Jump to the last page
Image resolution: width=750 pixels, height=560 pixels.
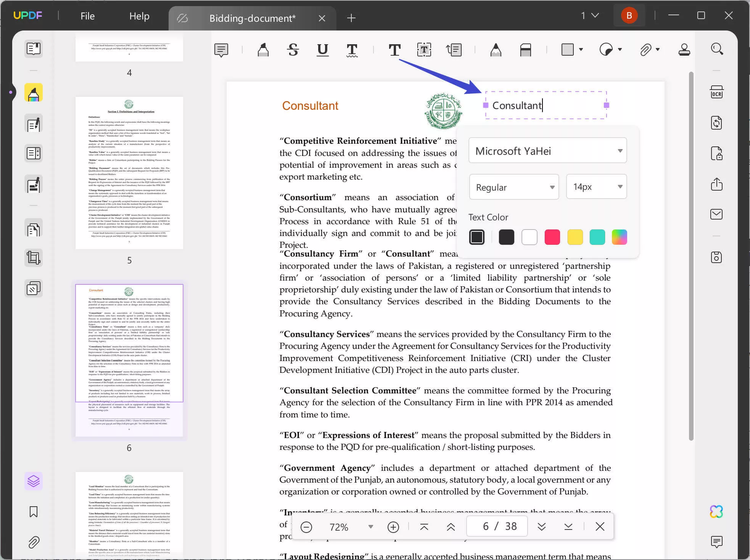click(568, 527)
